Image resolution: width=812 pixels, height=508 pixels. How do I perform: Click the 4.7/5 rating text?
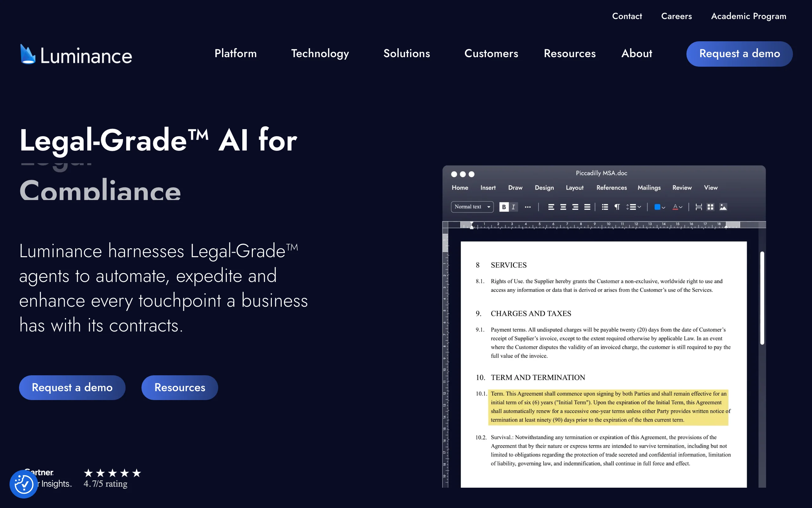(x=105, y=484)
